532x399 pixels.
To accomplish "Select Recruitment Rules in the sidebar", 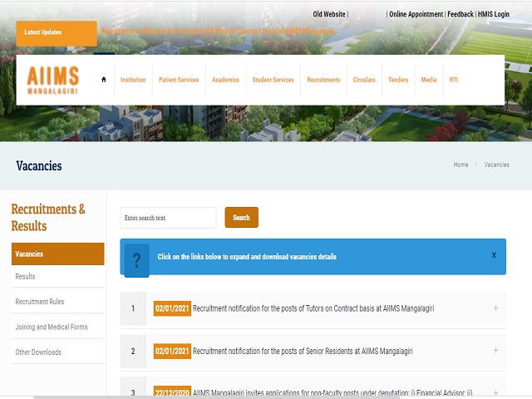I will click(40, 302).
